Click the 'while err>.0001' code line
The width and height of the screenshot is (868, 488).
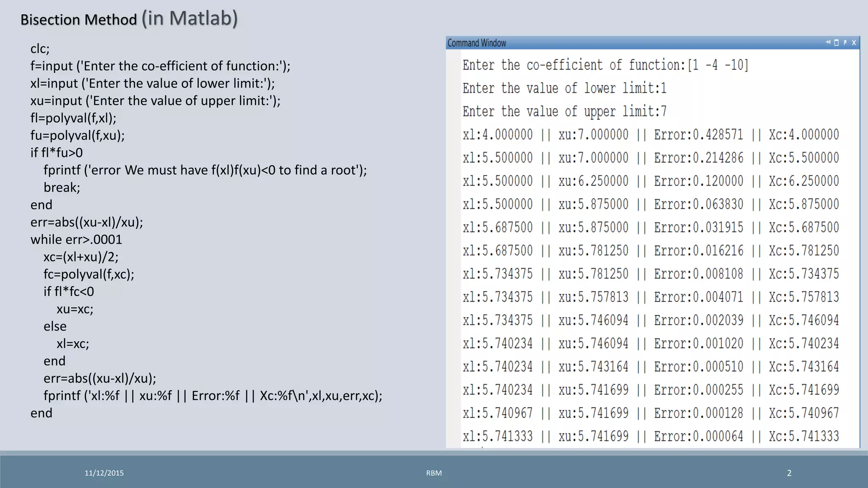coord(76,239)
